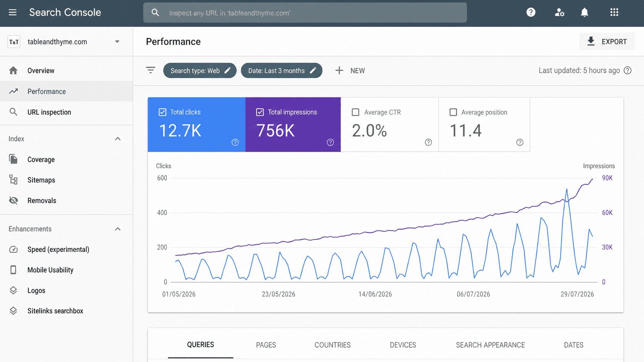The image size is (644, 362).
Task: Click the Logos layers icon
Action: [x=13, y=290]
